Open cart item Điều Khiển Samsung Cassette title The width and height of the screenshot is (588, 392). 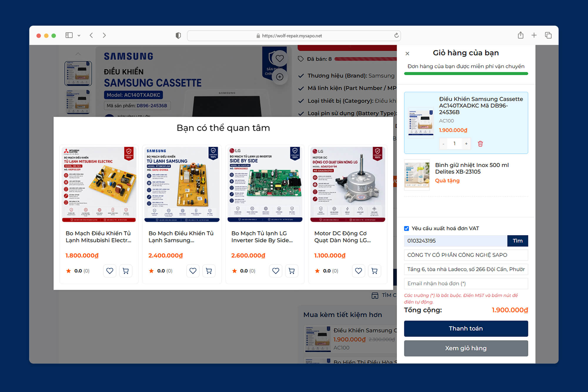[481, 106]
